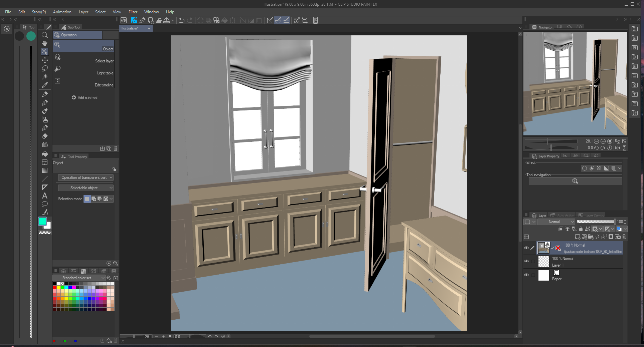Select the Zoom magnifier tool
644x347 pixels.
pyautogui.click(x=44, y=35)
